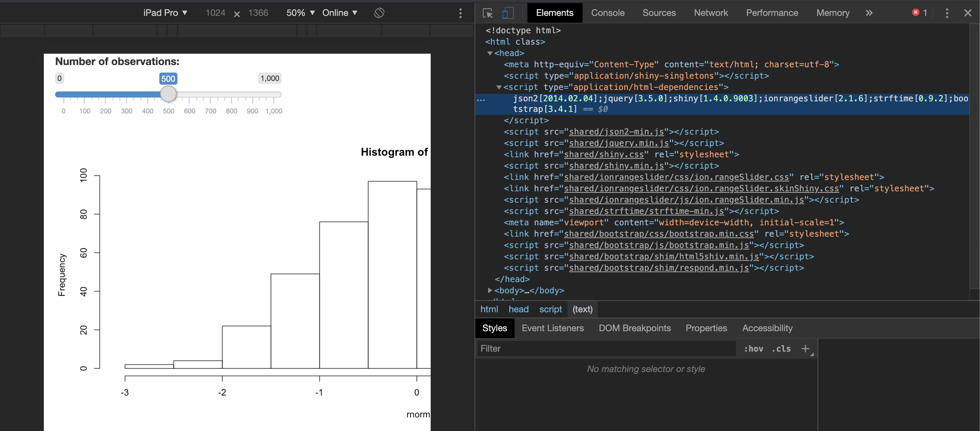Open the DevTools three-dot customize menu
980x431 pixels.
pyautogui.click(x=947, y=13)
